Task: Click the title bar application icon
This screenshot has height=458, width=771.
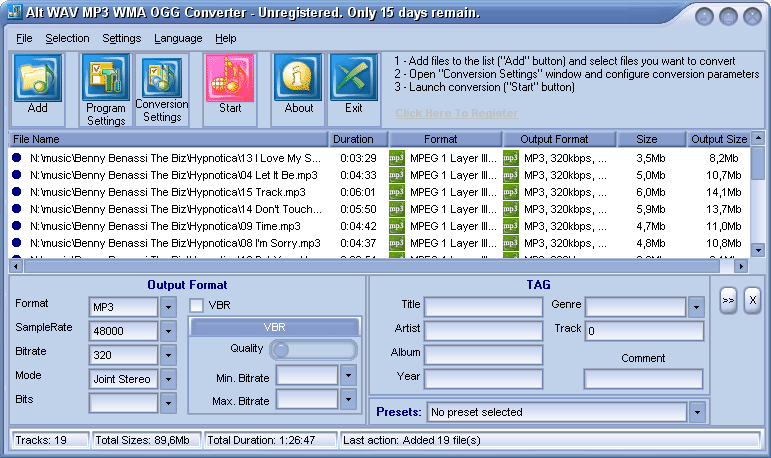Action: click(15, 12)
